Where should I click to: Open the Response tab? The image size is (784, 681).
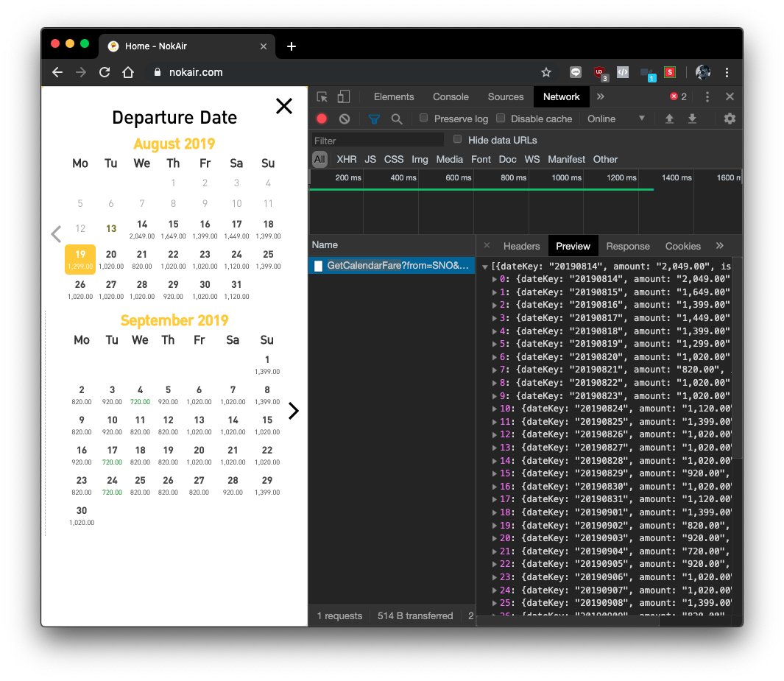coord(627,246)
